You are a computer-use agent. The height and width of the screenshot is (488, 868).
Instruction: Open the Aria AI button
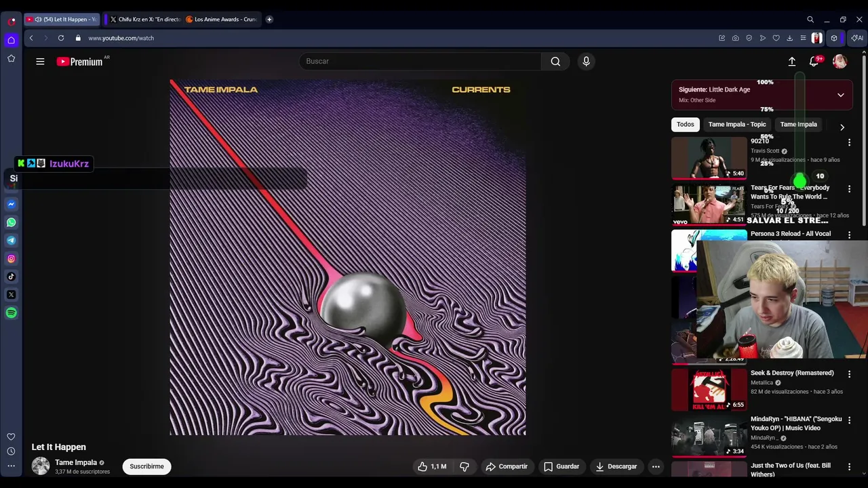pyautogui.click(x=857, y=38)
